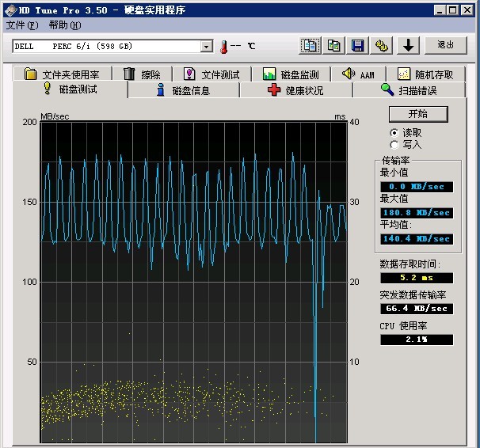Image resolution: width=480 pixels, height=448 pixels.
Task: Switch to the AAM tab
Action: [x=359, y=74]
